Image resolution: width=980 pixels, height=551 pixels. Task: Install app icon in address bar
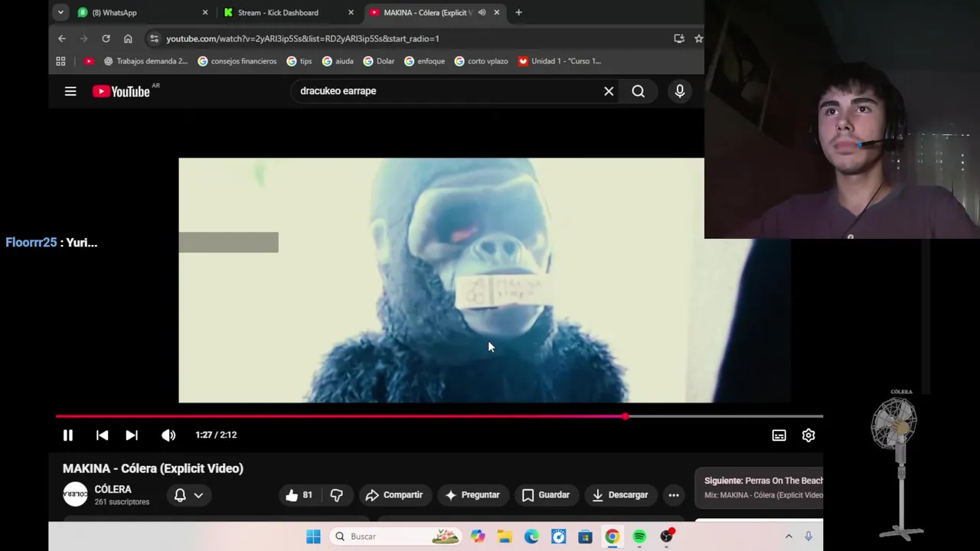click(x=678, y=38)
